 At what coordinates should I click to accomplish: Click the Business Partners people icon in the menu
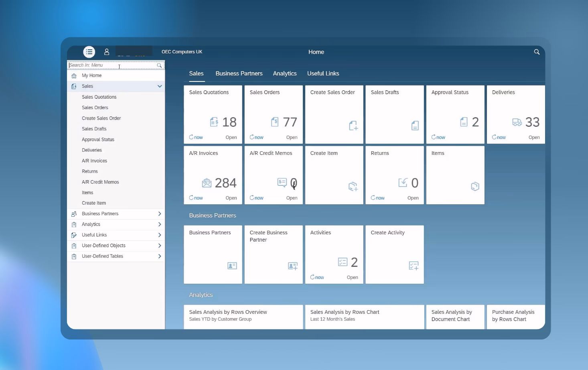click(74, 214)
